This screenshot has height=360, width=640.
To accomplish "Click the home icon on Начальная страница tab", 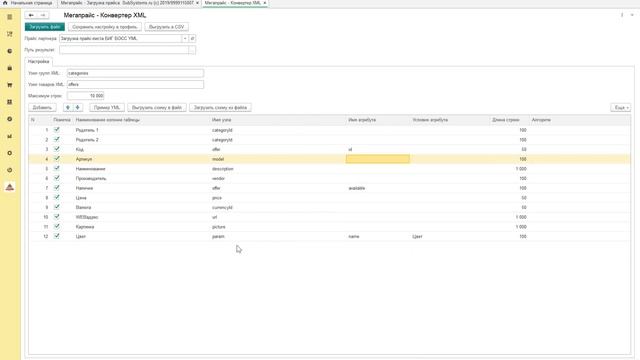I will point(5,3).
